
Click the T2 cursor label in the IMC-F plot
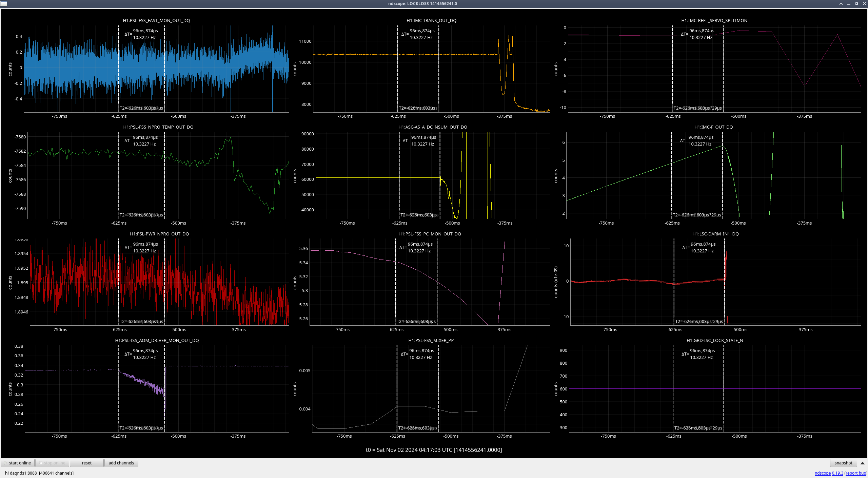(697, 215)
